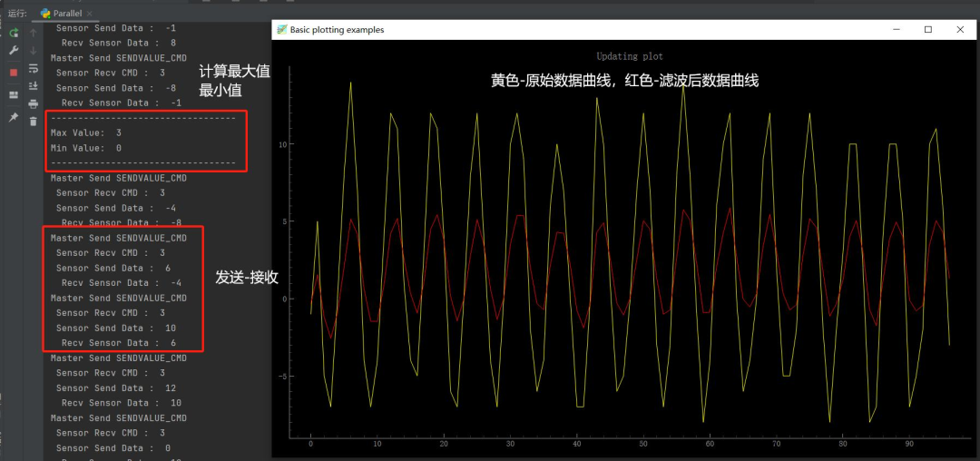Close the Basic plotting examples window
The height and width of the screenshot is (461, 980).
960,30
